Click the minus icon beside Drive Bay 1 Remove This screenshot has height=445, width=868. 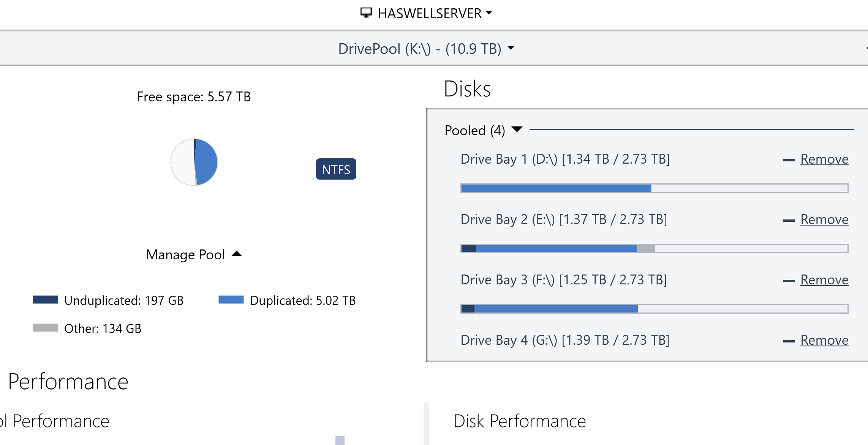(789, 160)
